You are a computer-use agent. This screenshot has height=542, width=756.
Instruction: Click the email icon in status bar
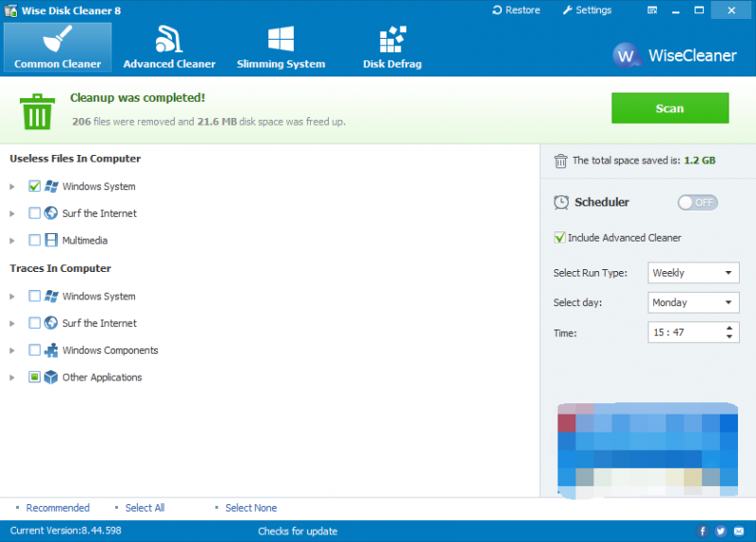point(739,531)
